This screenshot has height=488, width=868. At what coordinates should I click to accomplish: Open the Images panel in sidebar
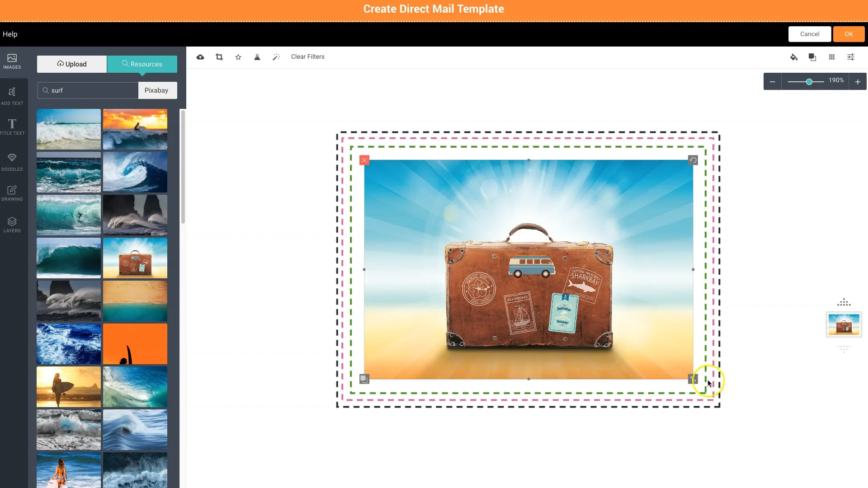point(12,61)
